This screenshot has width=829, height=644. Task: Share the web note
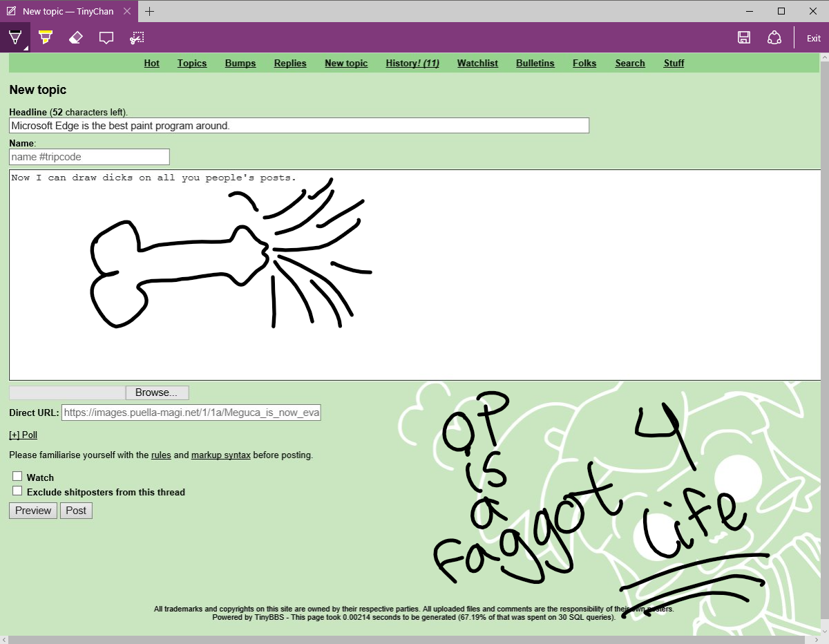(x=774, y=37)
